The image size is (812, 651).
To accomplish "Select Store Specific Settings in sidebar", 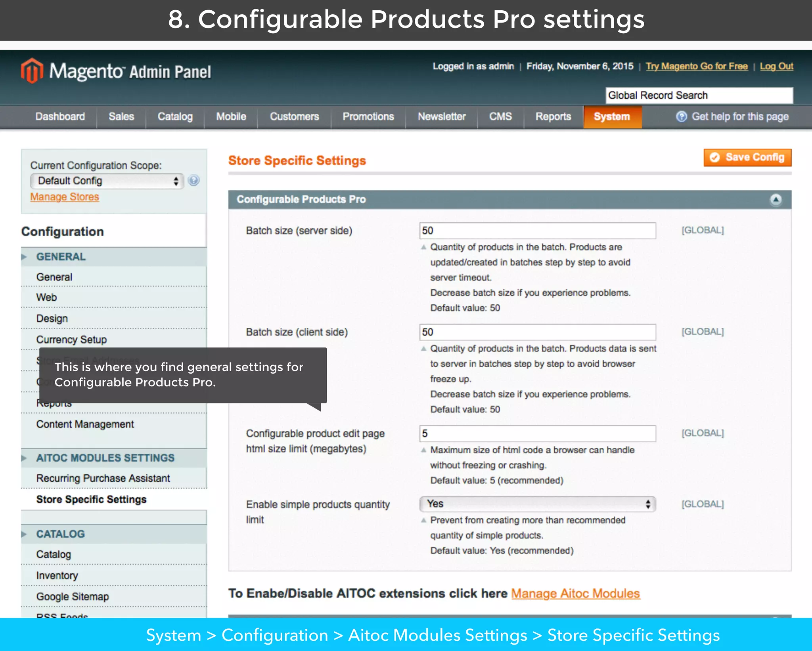I will 114,499.
